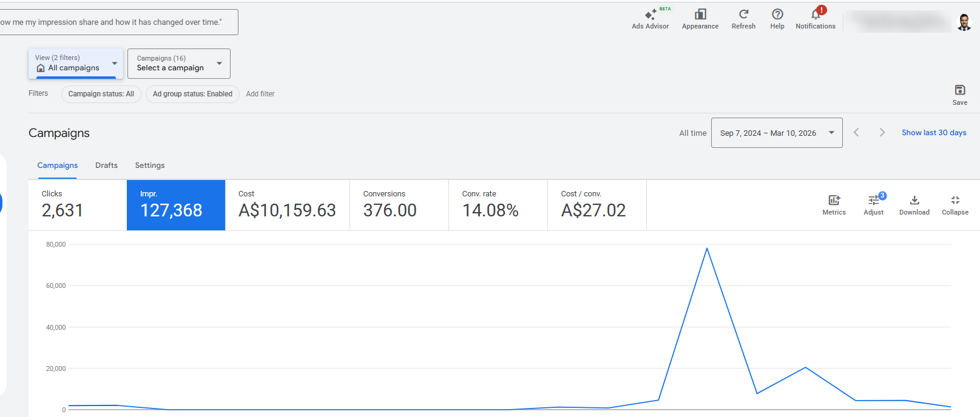The width and height of the screenshot is (980, 417).
Task: Click the All time label
Action: pyautogui.click(x=693, y=133)
